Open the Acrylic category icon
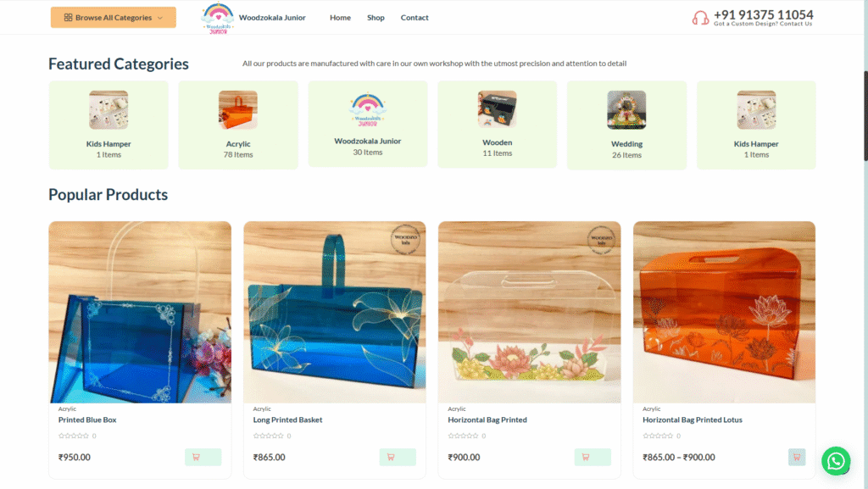Image resolution: width=868 pixels, height=489 pixels. [238, 109]
